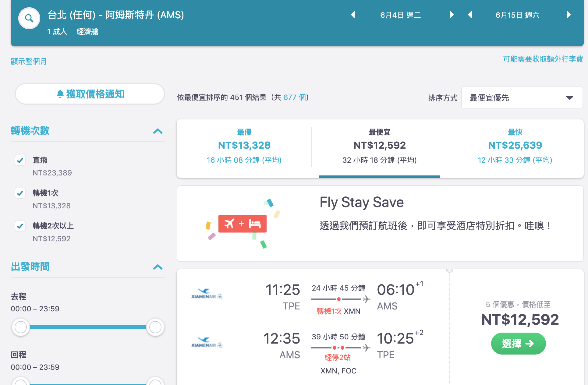
Task: Click the 獲取價格通知 price alert button
Action: [90, 94]
